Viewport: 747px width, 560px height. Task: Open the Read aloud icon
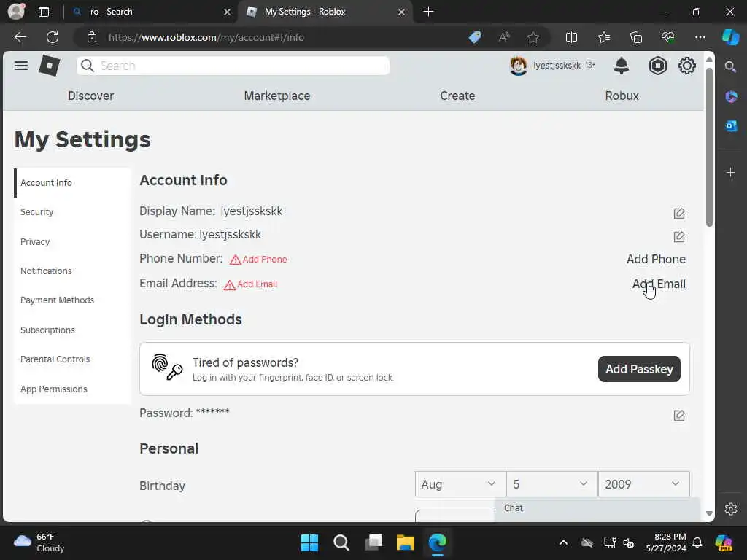[x=504, y=37]
